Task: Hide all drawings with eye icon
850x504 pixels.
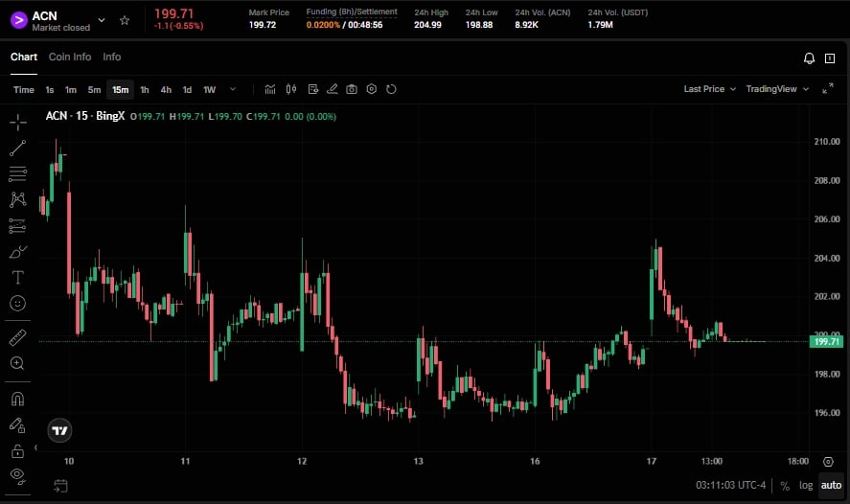Action: coord(17,475)
